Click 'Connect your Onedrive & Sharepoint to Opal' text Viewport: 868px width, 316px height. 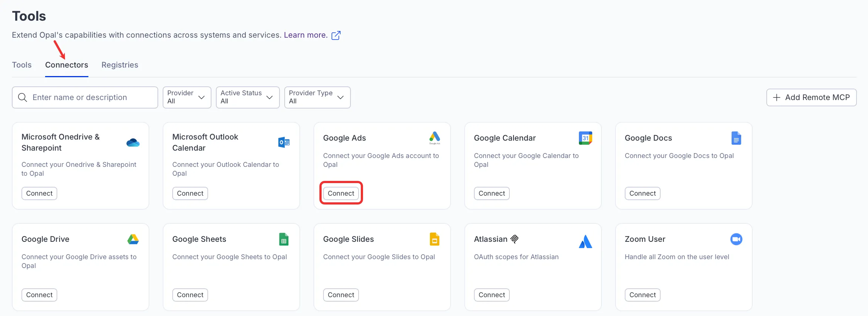coord(79,169)
